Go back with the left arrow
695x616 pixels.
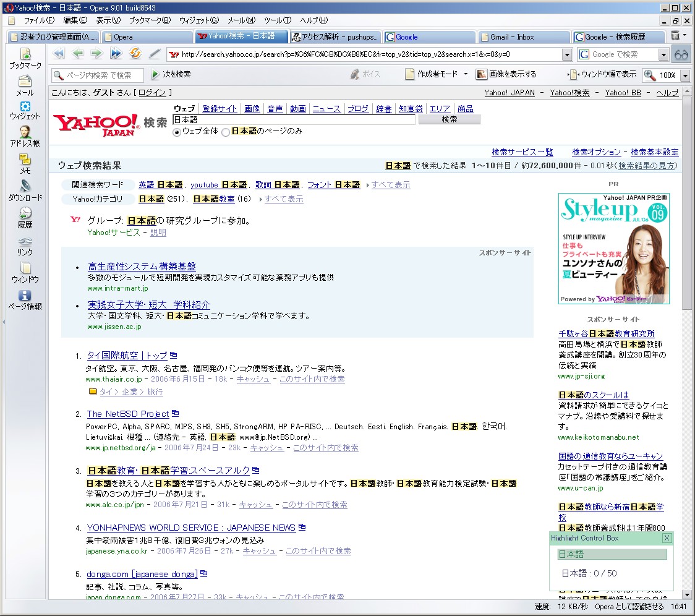coord(78,54)
